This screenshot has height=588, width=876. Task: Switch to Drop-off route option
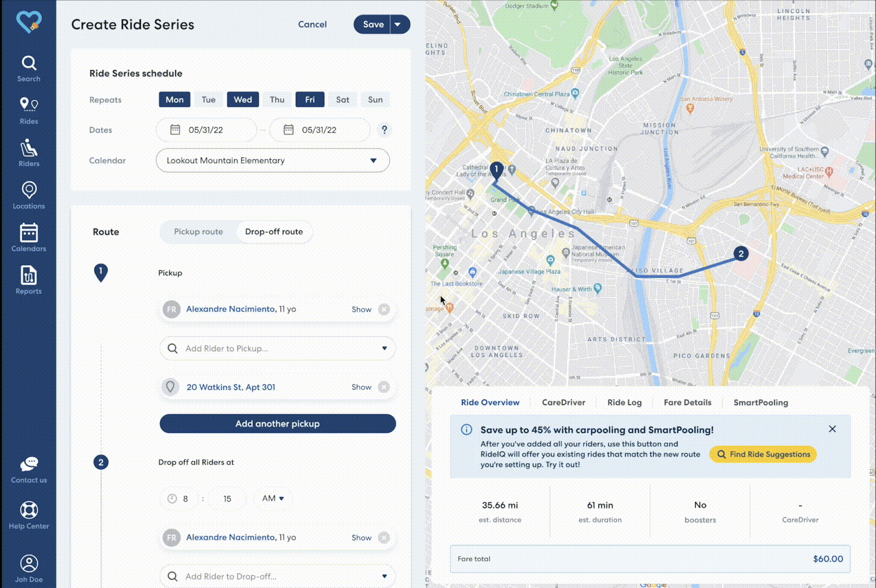274,232
